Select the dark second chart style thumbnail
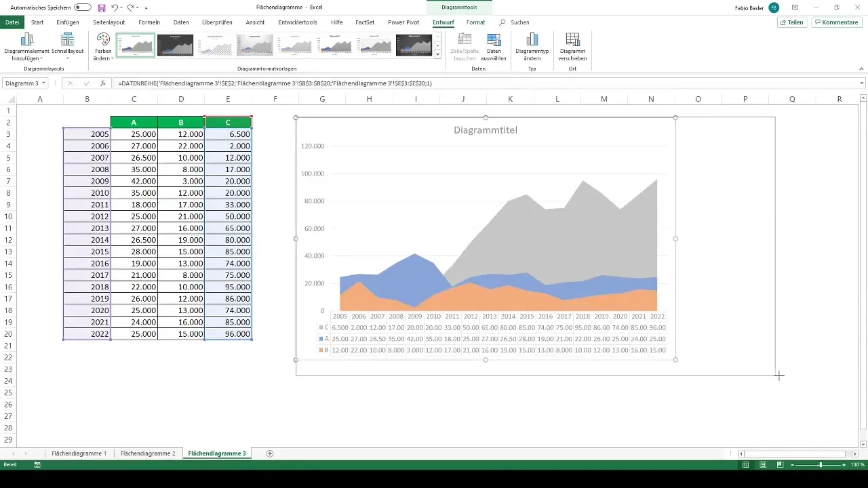Viewport: 868px width, 488px height. click(175, 45)
